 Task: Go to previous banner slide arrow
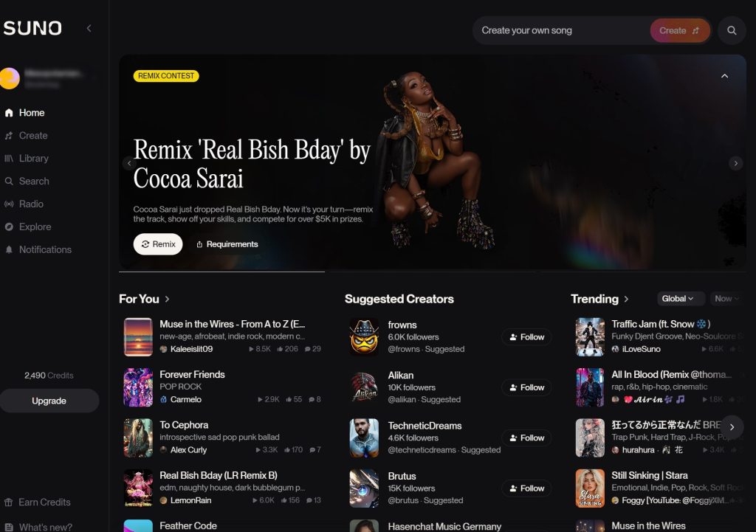(x=128, y=163)
